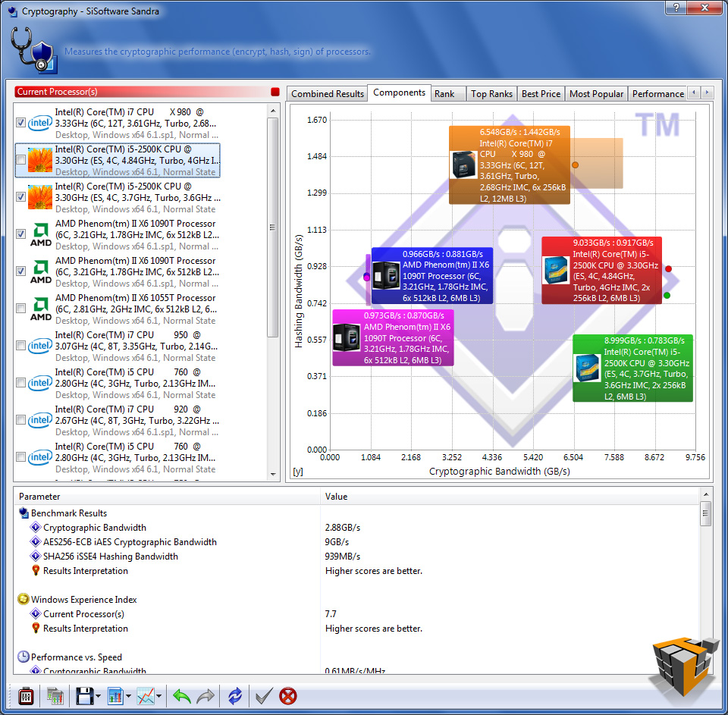
Task: Click the tab strip left scroll arrow
Action: tap(694, 93)
